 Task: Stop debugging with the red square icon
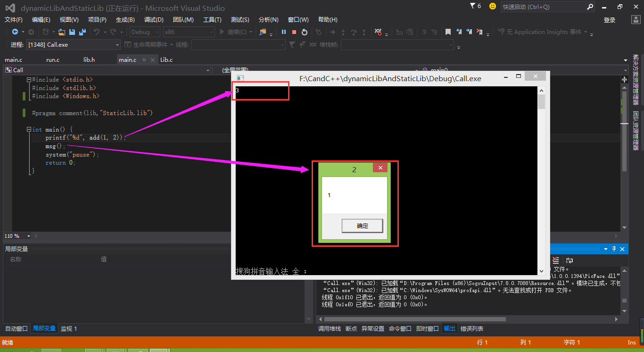(294, 32)
